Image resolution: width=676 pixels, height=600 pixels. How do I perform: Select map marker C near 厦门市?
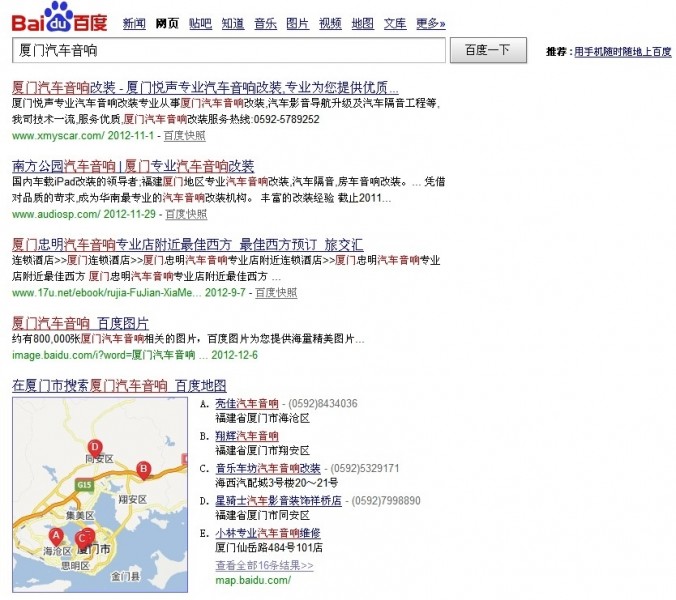81,540
